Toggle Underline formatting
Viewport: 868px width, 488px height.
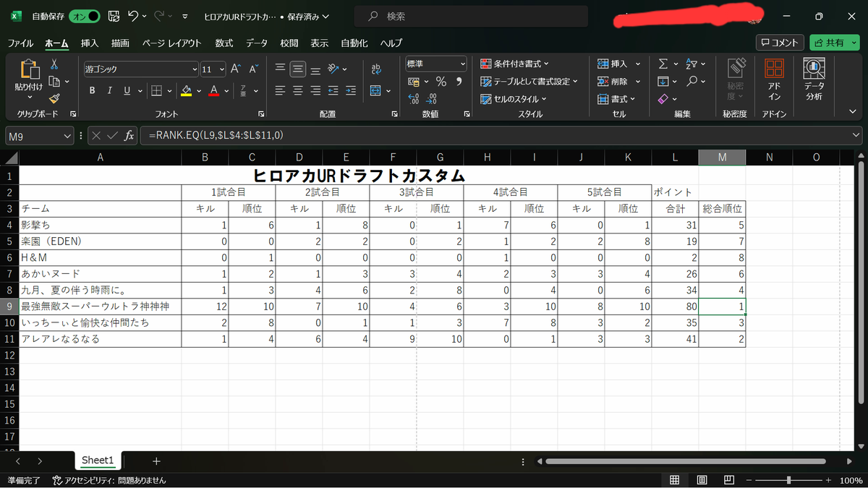(x=127, y=90)
